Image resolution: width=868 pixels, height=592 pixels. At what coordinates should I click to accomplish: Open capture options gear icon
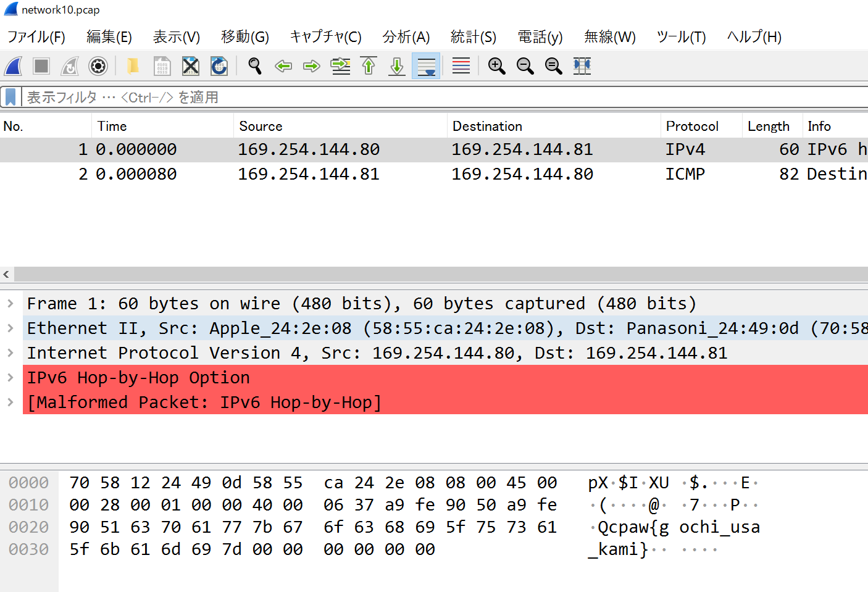[x=98, y=66]
